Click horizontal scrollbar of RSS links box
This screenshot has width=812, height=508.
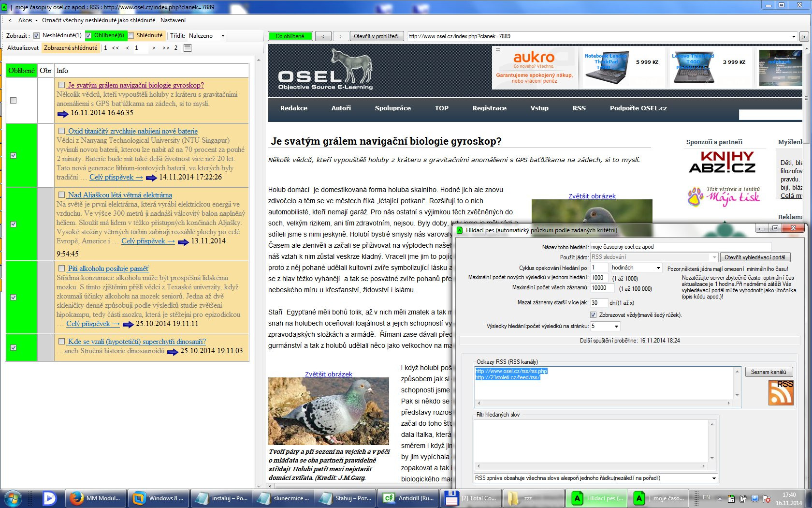tap(604, 403)
